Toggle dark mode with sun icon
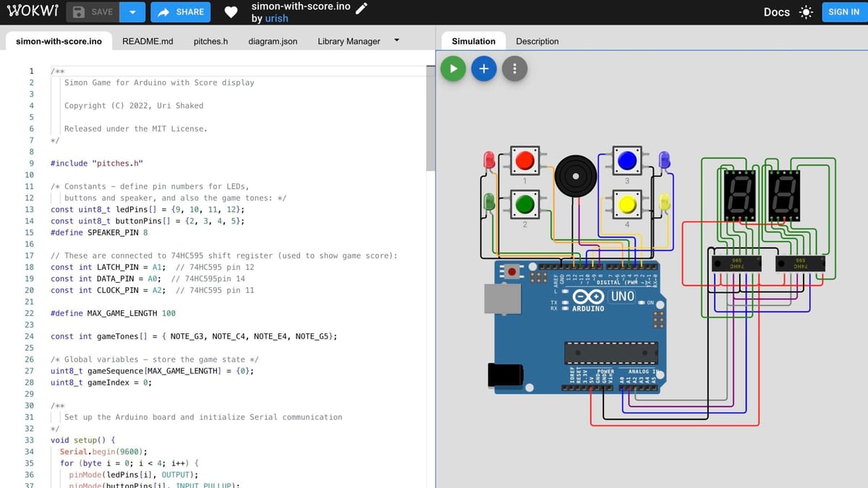868x488 pixels. tap(806, 12)
